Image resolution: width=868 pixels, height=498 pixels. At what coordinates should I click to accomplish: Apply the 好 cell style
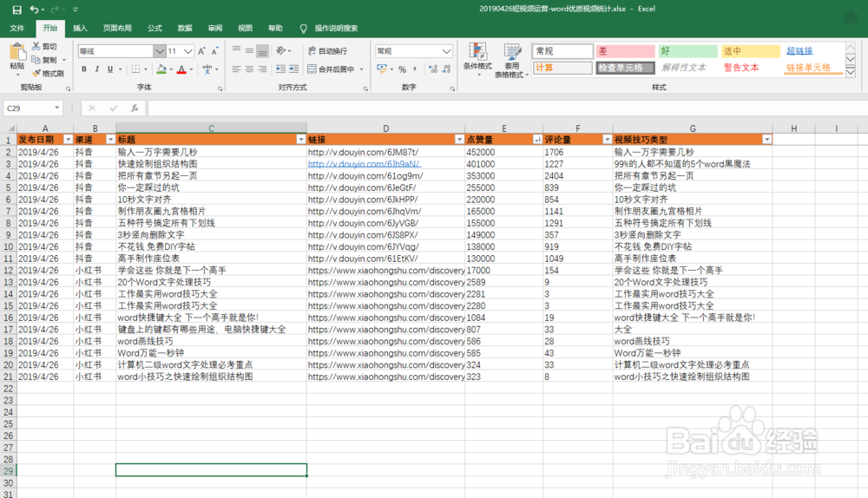pos(688,51)
